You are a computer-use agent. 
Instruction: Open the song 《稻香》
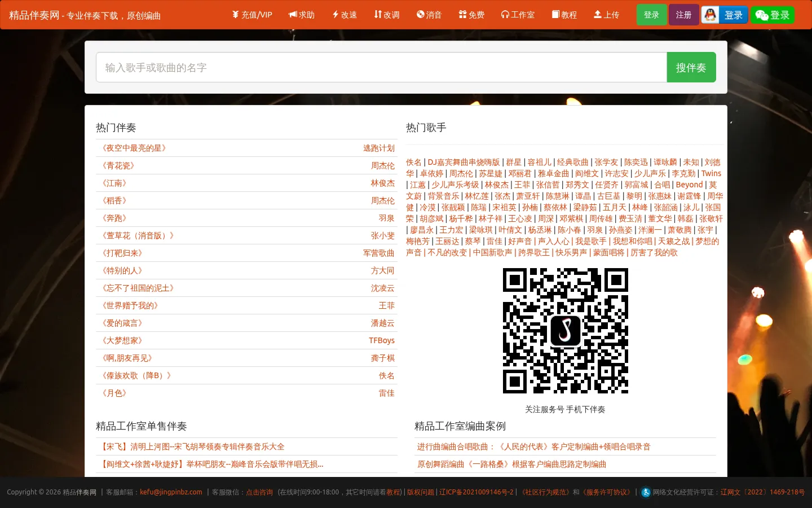point(114,200)
